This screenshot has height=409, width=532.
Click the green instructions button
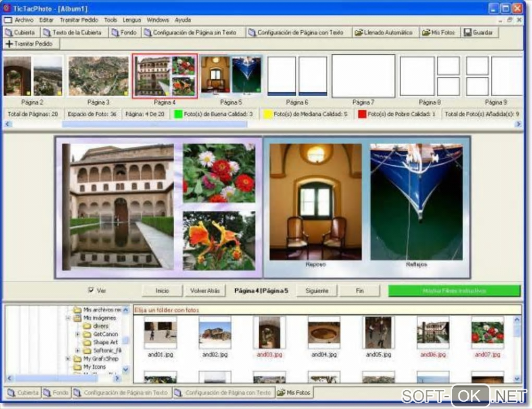(x=454, y=291)
